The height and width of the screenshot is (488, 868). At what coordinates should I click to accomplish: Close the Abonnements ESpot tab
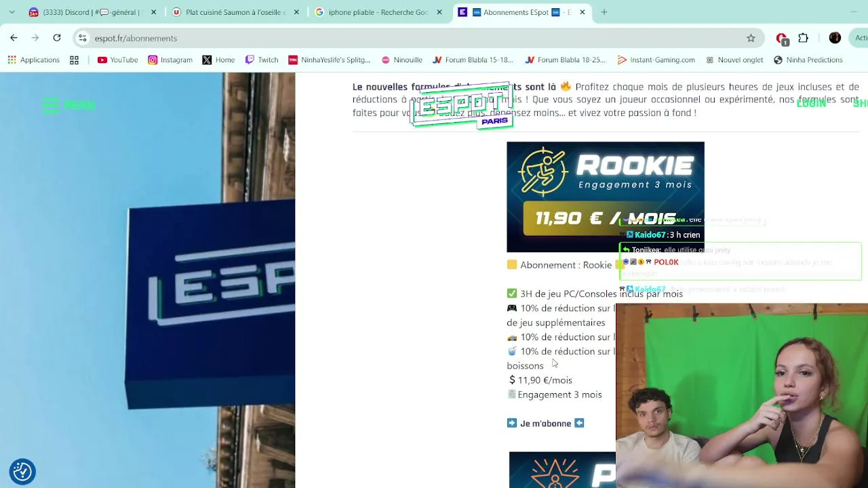pos(582,12)
